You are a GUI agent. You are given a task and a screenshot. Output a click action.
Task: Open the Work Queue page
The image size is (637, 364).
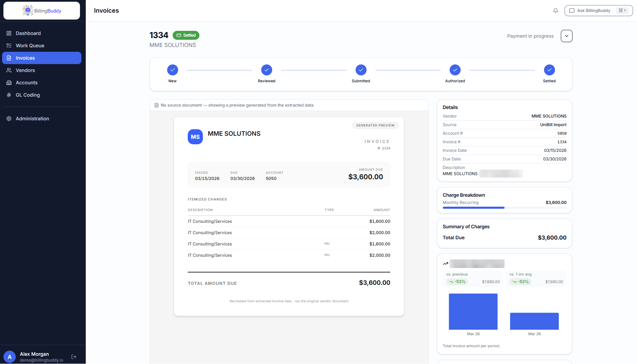42,46
